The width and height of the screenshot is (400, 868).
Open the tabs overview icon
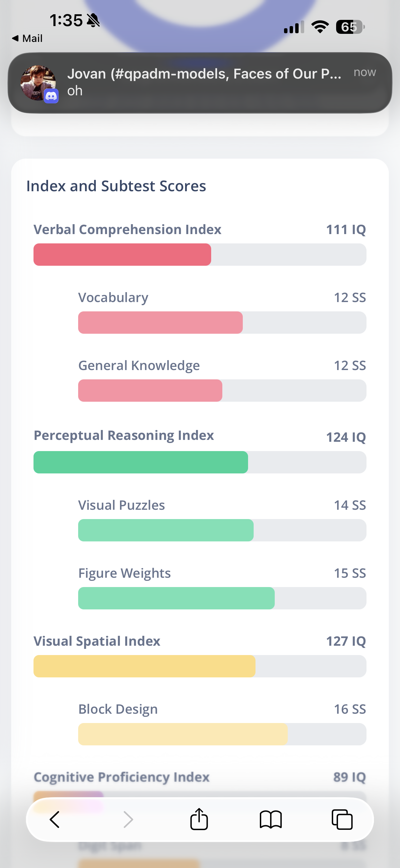tap(342, 819)
